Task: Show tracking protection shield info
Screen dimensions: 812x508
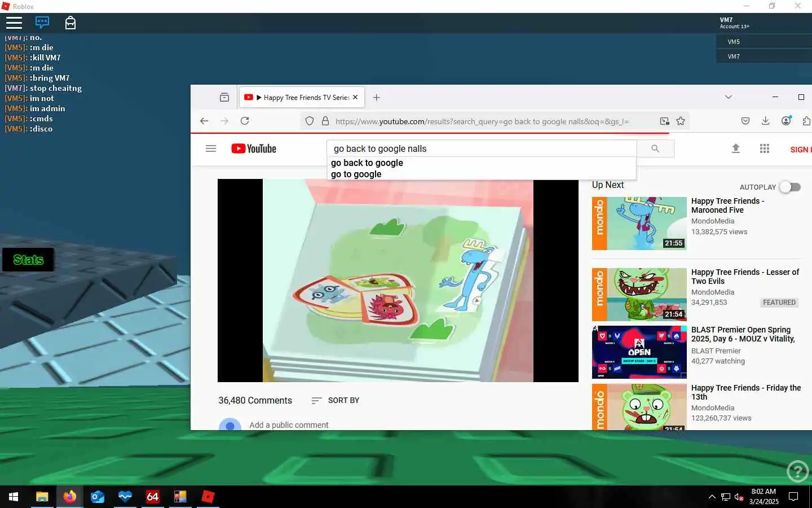Action: point(309,121)
